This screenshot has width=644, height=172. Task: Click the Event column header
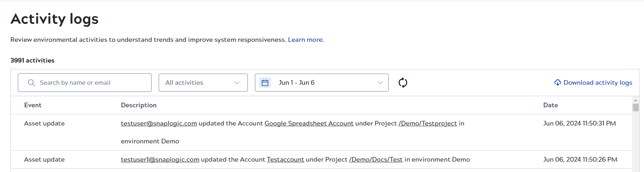click(x=33, y=105)
